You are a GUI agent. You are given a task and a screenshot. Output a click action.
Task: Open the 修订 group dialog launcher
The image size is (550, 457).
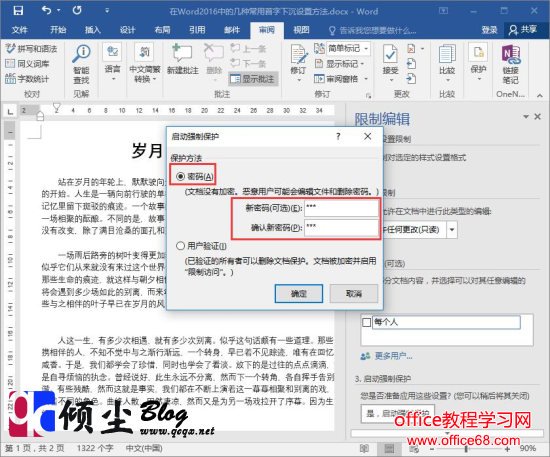368,95
